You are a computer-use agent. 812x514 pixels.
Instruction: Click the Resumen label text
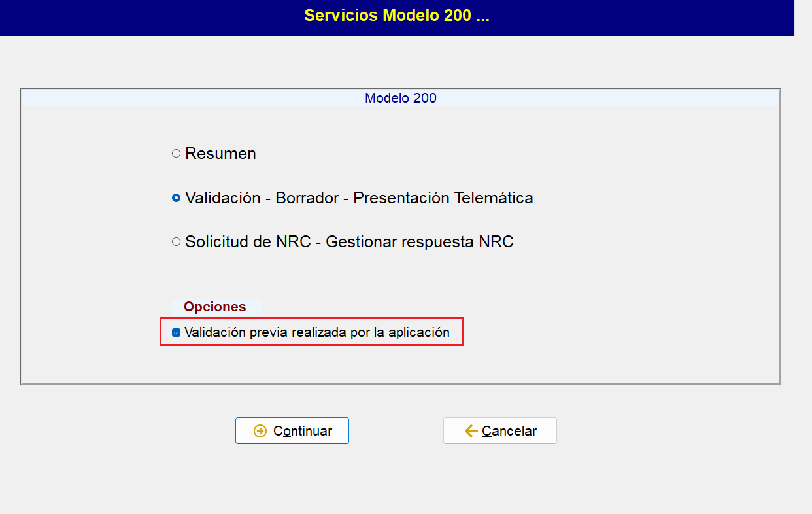(x=220, y=154)
